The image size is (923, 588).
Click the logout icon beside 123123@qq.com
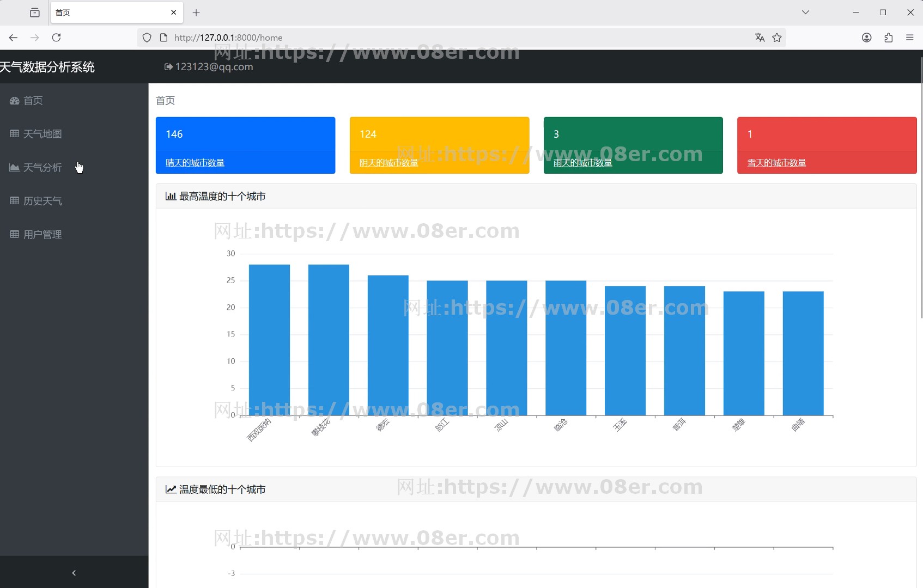pos(168,66)
